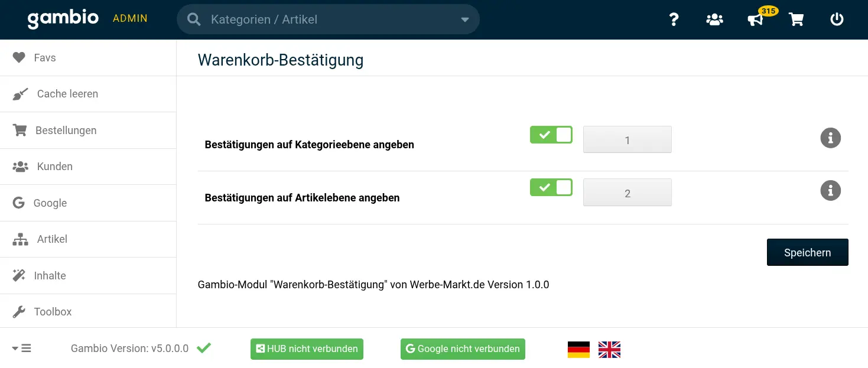Screen dimensions: 868x368
Task: Select Cache leeren in sidebar
Action: coord(67,94)
